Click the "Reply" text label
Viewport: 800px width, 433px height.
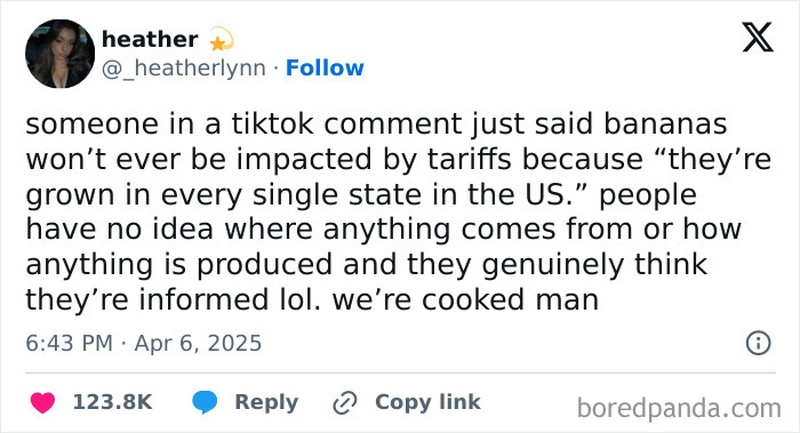pyautogui.click(x=266, y=402)
